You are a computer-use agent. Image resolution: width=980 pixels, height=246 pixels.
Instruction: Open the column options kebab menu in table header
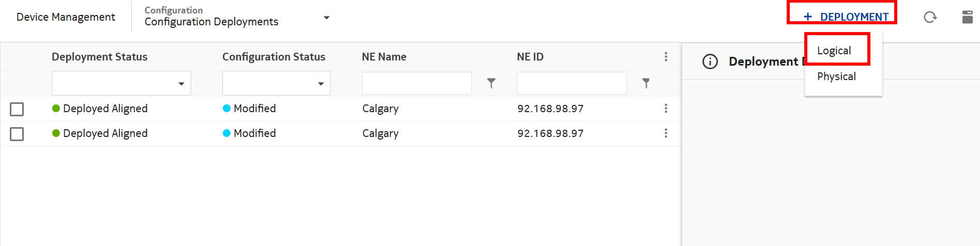tap(666, 57)
